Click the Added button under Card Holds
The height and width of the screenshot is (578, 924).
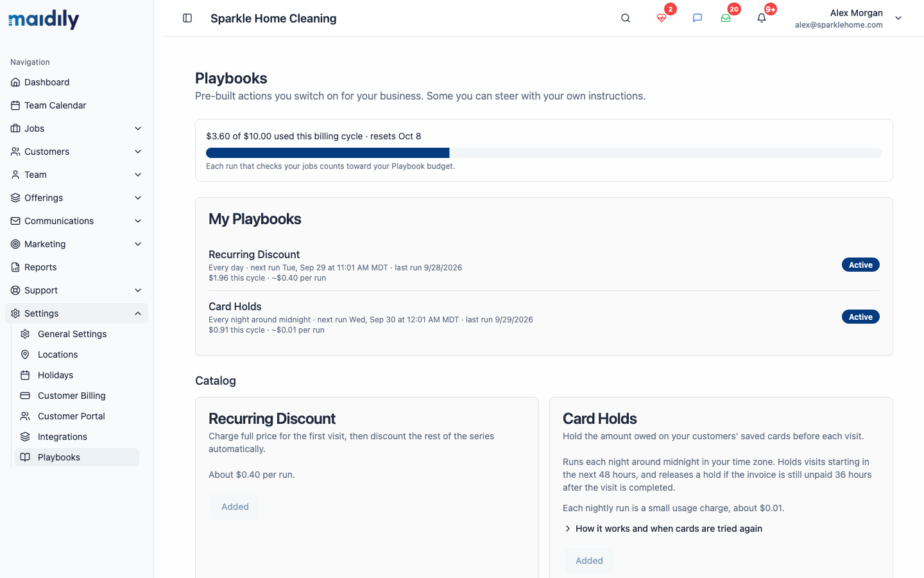589,561
